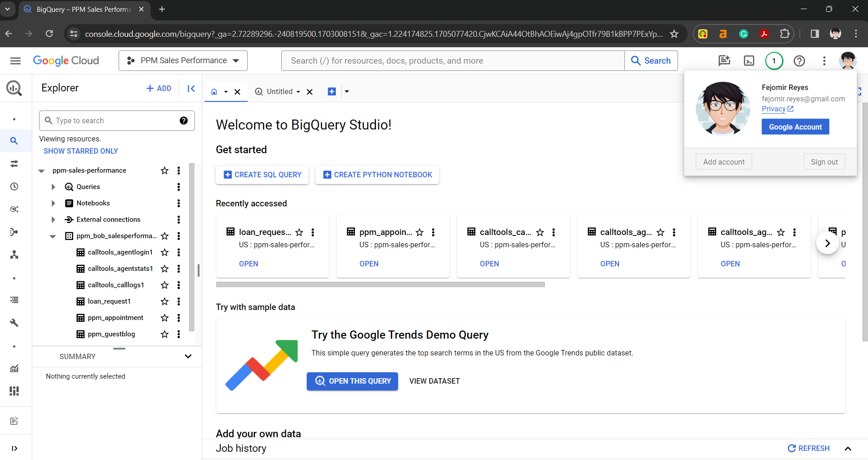Activate Cloud Shell terminal icon

click(749, 60)
